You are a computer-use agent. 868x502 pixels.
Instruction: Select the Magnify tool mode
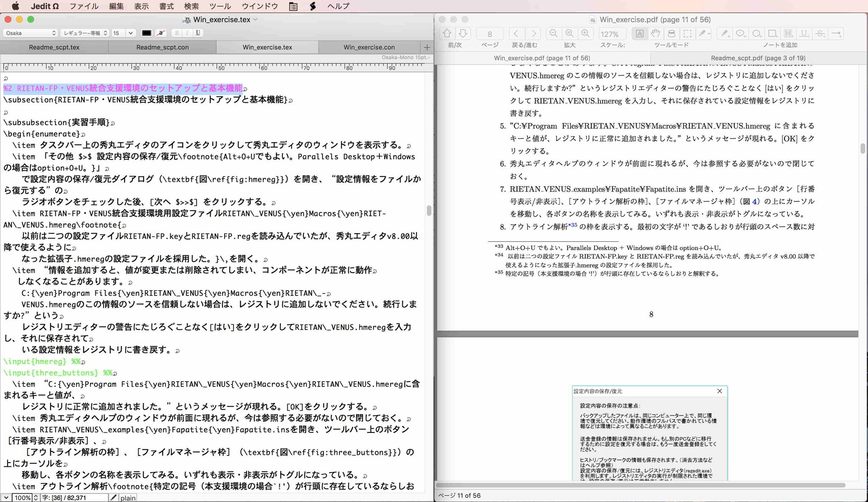(671, 33)
